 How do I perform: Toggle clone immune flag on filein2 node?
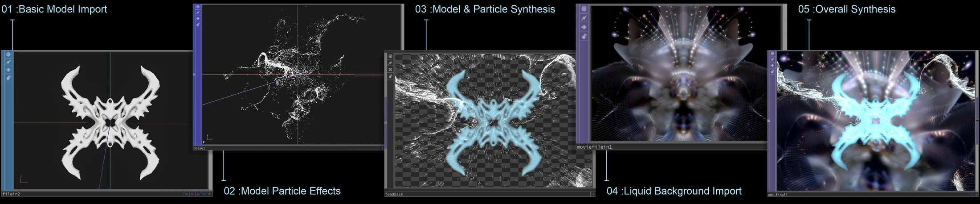pyautogui.click(x=8, y=62)
